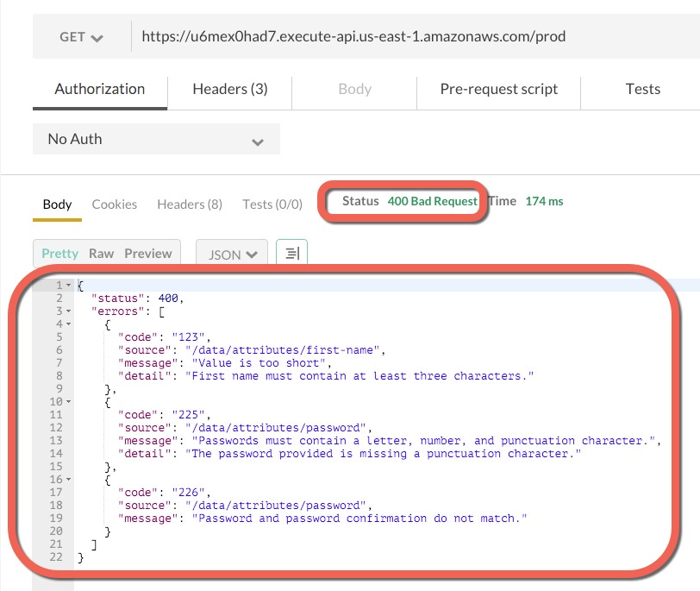Image resolution: width=700 pixels, height=591 pixels.
Task: Switch to the Preview response mode
Action: pyautogui.click(x=147, y=253)
